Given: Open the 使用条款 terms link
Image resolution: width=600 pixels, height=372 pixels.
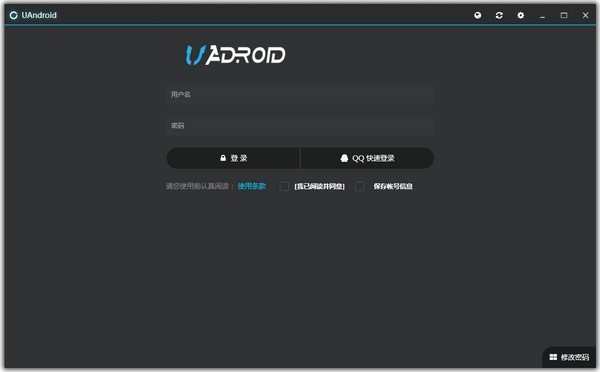Looking at the screenshot, I should 252,186.
